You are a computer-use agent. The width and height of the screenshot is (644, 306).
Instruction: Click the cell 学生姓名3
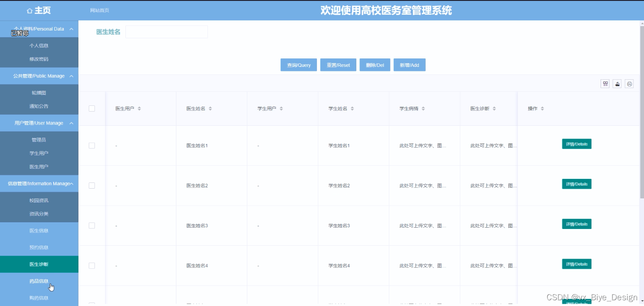[x=339, y=226]
